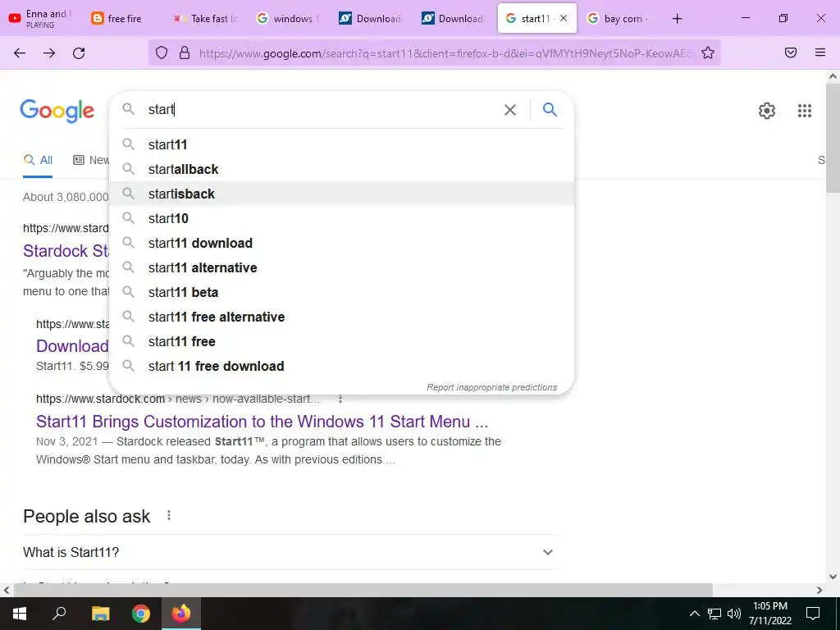Click the Firefox taskbar icon
This screenshot has width=840, height=630.
tap(181, 614)
